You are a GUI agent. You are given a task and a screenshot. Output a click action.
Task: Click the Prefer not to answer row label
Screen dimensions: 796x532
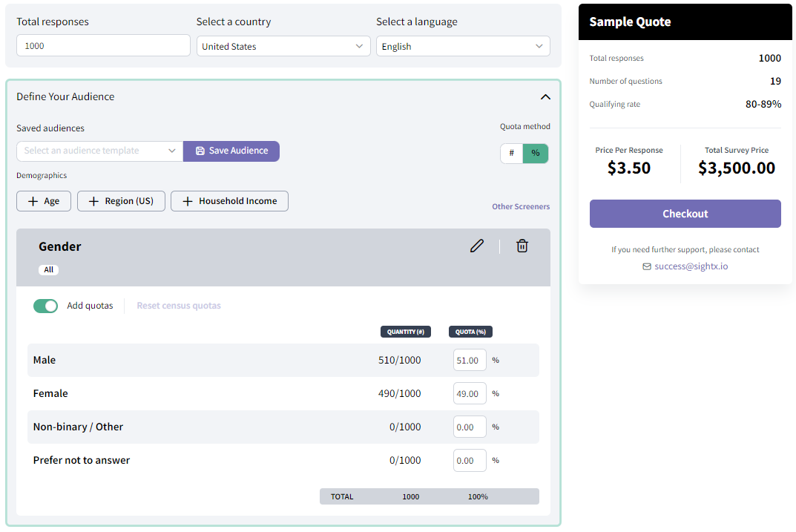click(x=81, y=461)
